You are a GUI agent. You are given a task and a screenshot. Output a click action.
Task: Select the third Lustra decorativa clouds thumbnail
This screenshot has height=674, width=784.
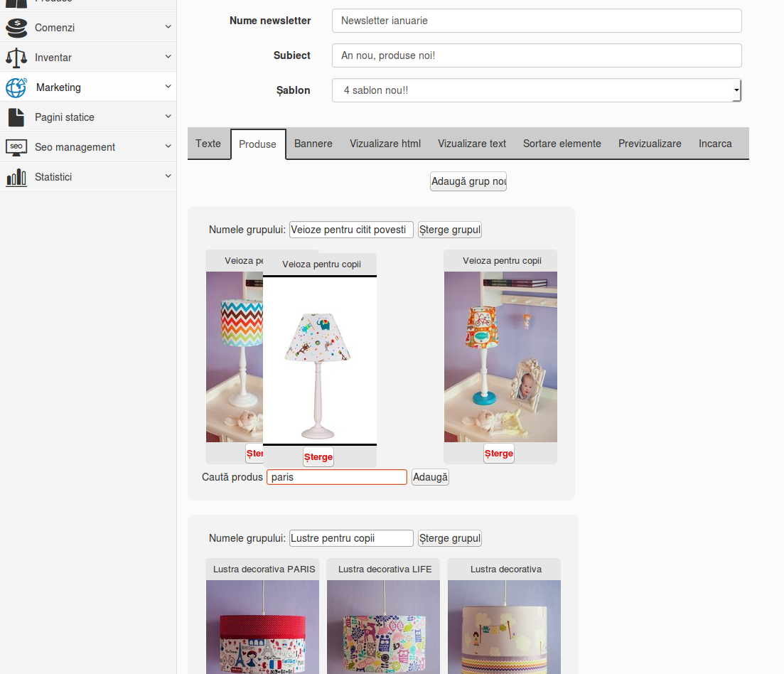click(x=504, y=627)
